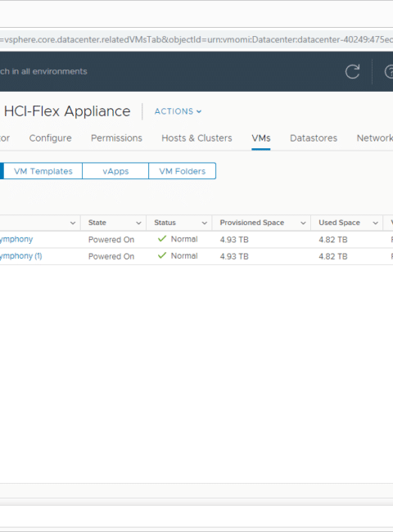Click the refresh icon in header
This screenshot has height=532, width=393.
coord(352,71)
